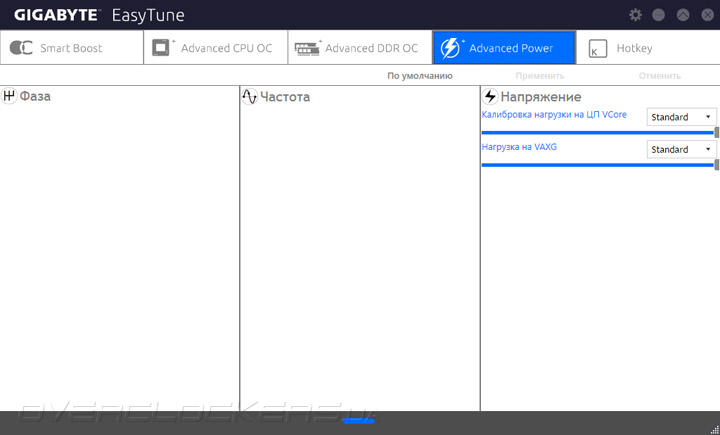Click the Advanced CPU OC chip icon
This screenshot has width=720, height=435.
pyautogui.click(x=161, y=47)
